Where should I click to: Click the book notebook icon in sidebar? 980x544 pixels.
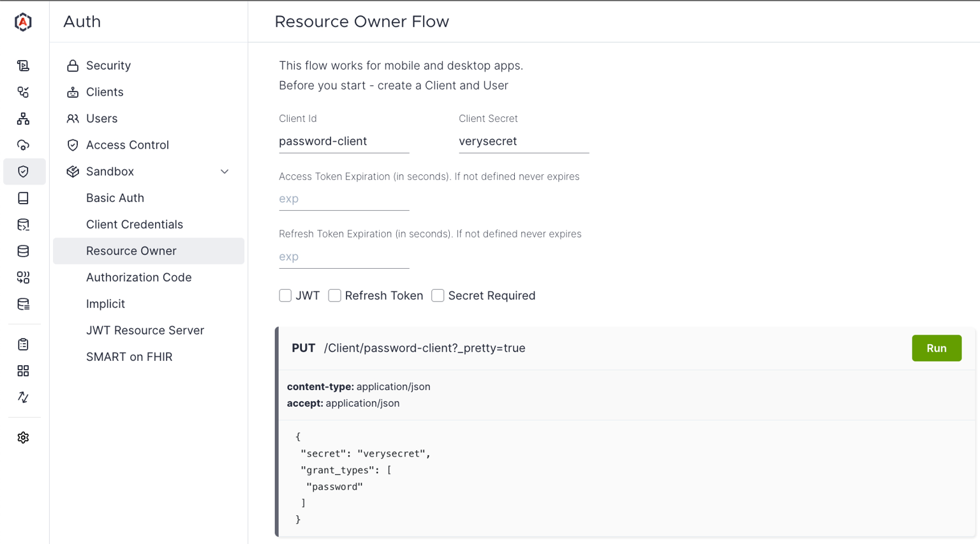[x=23, y=198]
